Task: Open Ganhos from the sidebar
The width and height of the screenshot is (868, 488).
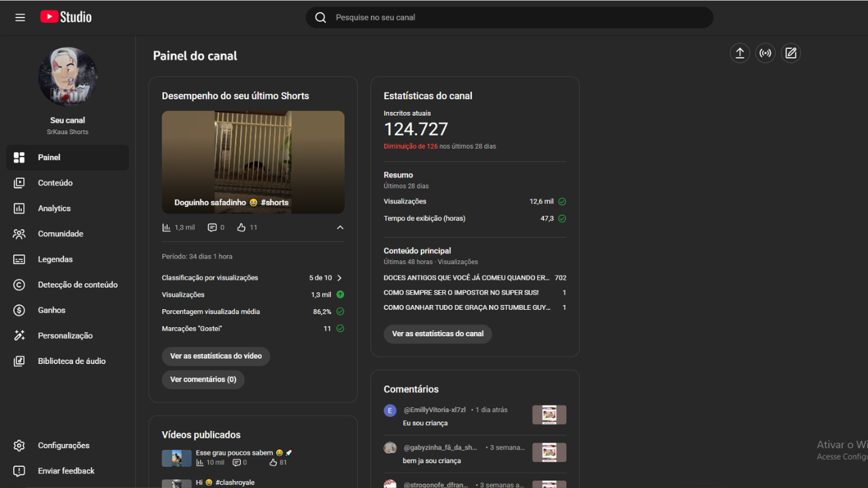Action: point(52,310)
